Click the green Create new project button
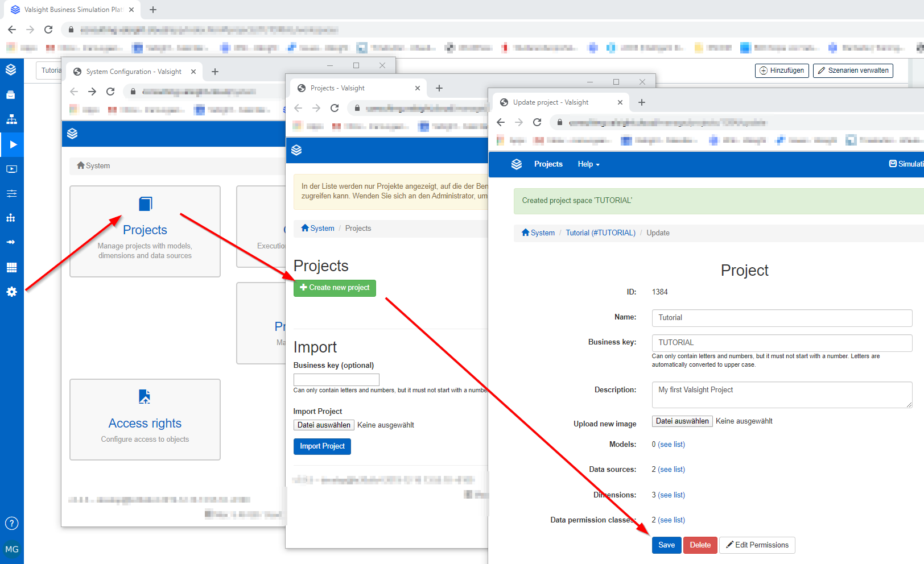 [335, 288]
